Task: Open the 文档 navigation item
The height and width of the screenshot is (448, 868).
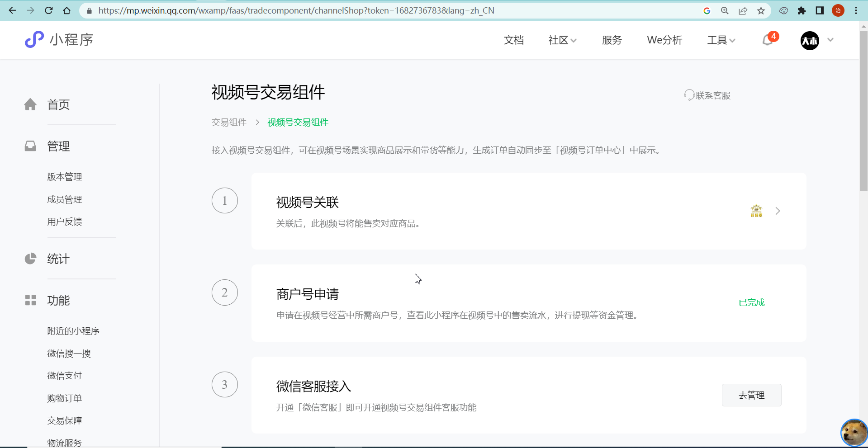Action: (514, 40)
